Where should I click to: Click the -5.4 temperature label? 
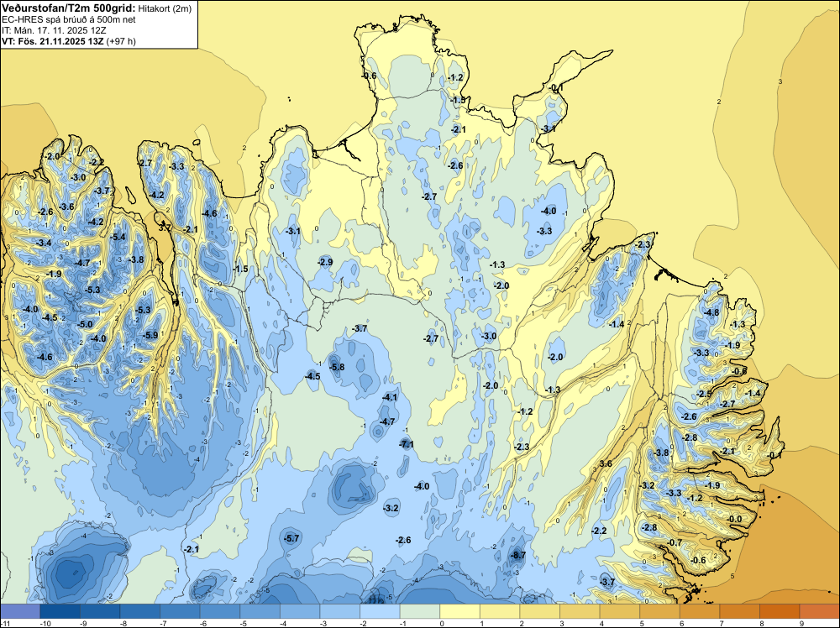click(118, 237)
